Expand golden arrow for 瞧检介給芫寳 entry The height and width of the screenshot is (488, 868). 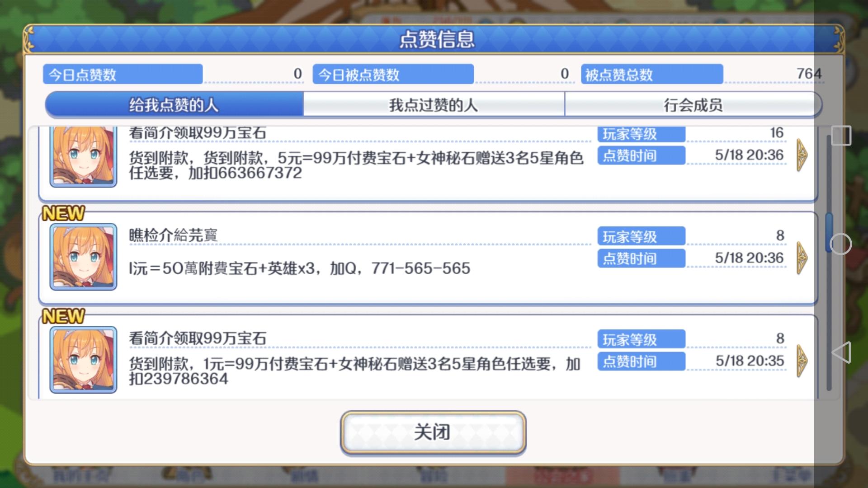tap(802, 258)
